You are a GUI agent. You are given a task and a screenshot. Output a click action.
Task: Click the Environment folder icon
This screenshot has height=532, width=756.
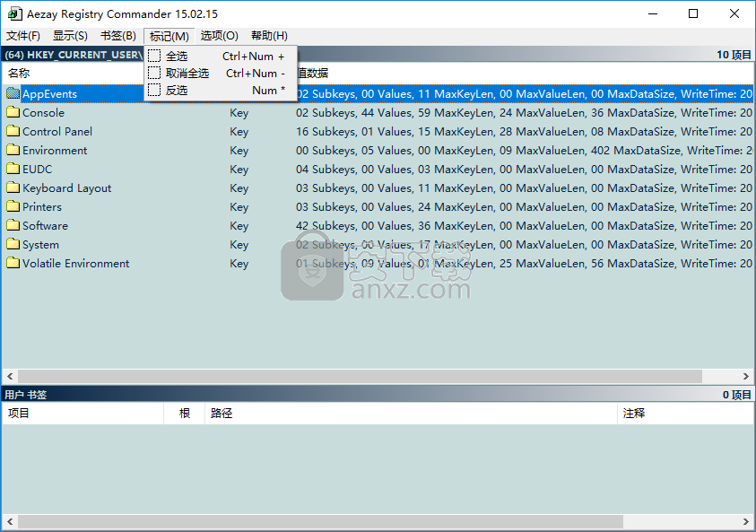pos(13,150)
